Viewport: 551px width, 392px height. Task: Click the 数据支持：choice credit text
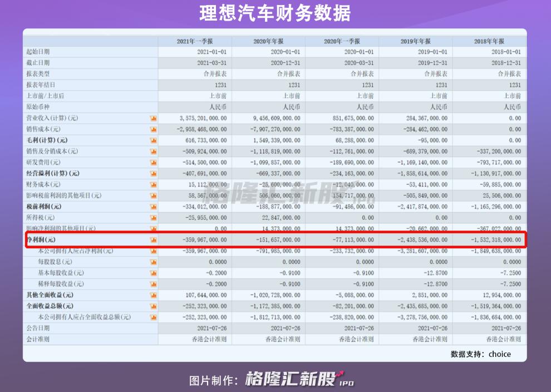(481, 354)
